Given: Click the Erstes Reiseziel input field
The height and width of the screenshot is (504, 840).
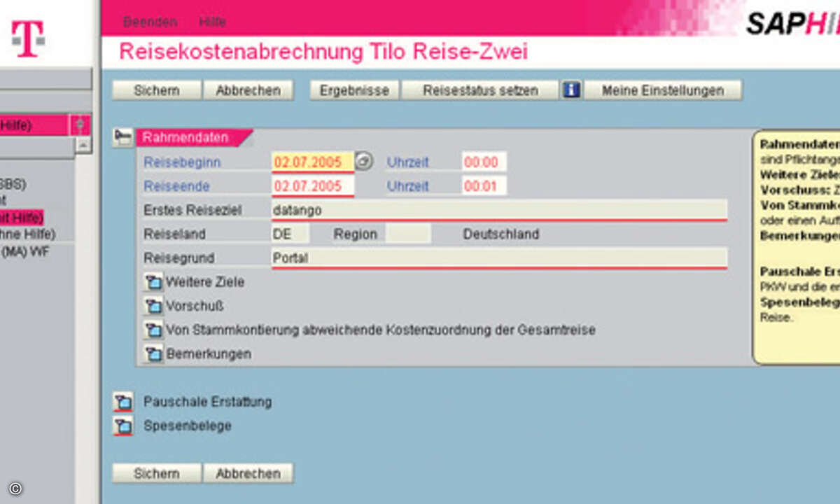Looking at the screenshot, I should [x=499, y=210].
